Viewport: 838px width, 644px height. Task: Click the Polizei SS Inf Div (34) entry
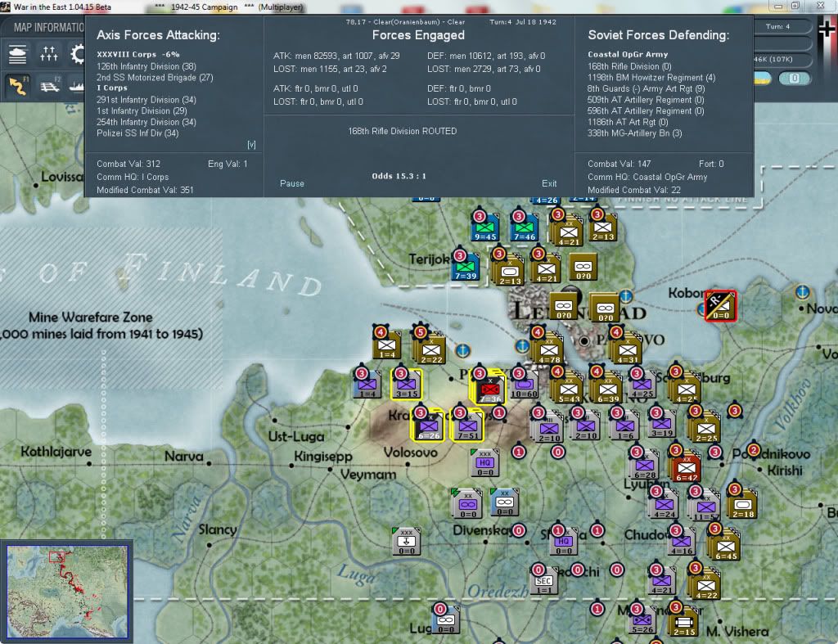(x=137, y=133)
